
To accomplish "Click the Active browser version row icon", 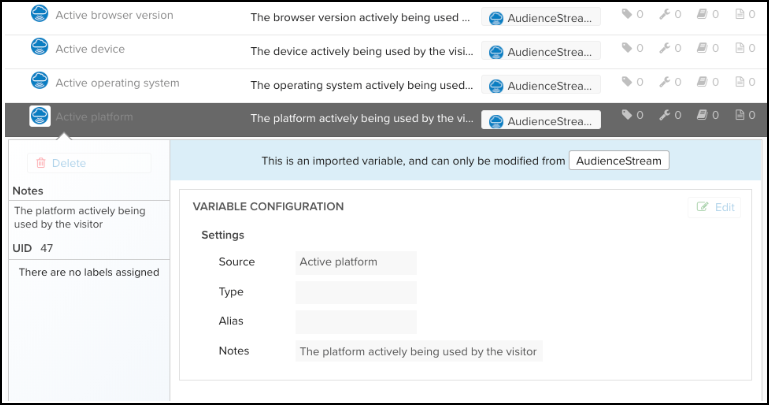I will (x=40, y=15).
